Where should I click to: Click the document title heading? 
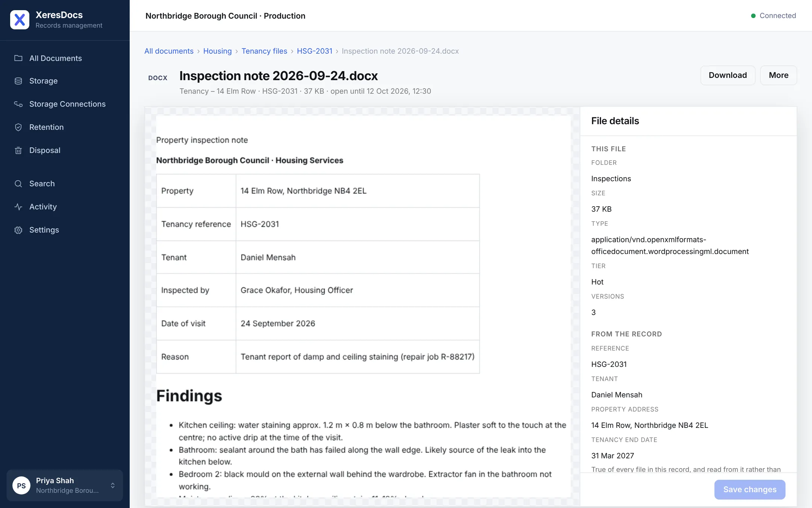(x=279, y=76)
